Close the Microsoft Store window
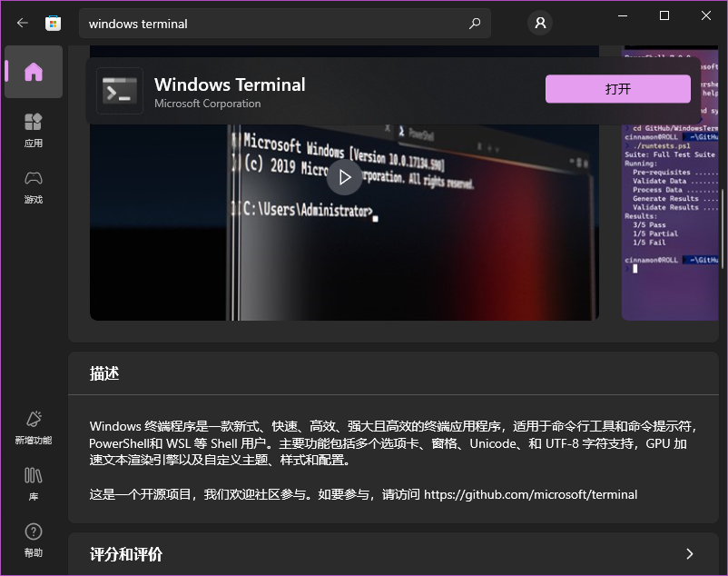The image size is (728, 576). pos(706,15)
